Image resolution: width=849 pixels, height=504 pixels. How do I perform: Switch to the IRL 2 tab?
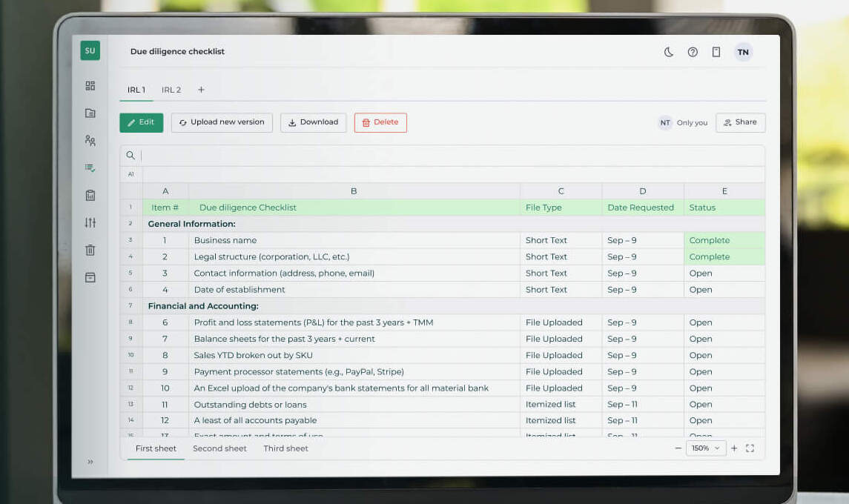pos(171,90)
